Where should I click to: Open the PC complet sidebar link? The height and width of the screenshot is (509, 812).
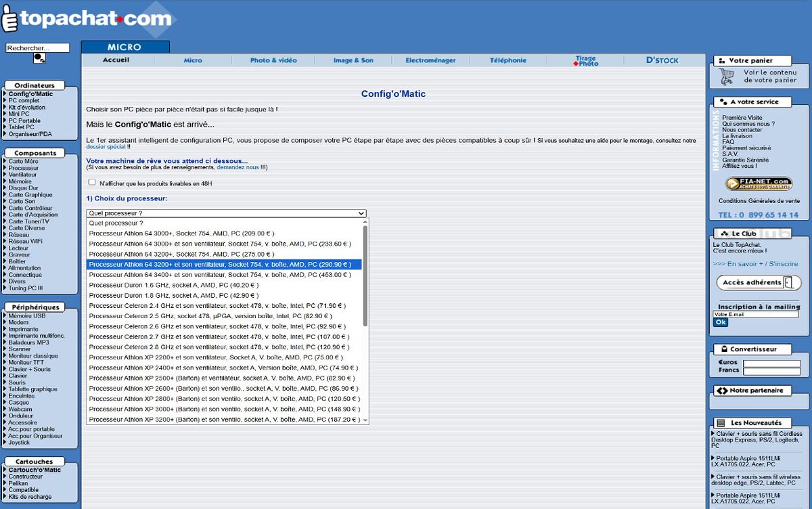click(x=24, y=101)
